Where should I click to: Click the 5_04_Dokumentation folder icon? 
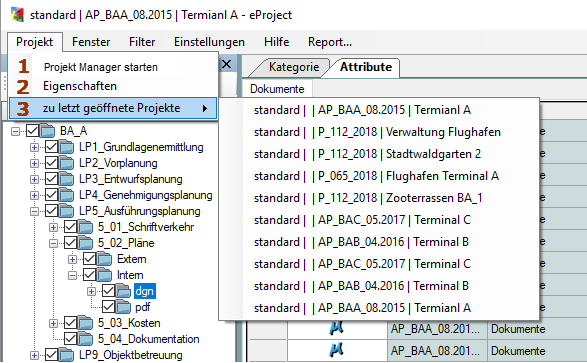coord(85,339)
